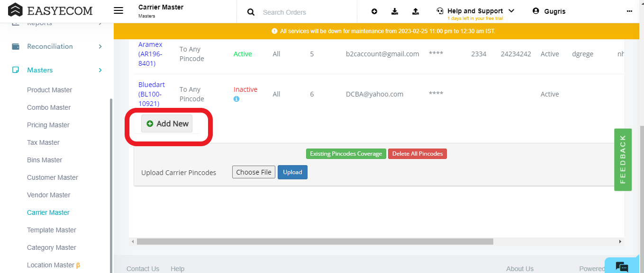Open Vendor Master page
Screen dimensions: 644x273
(x=49, y=195)
